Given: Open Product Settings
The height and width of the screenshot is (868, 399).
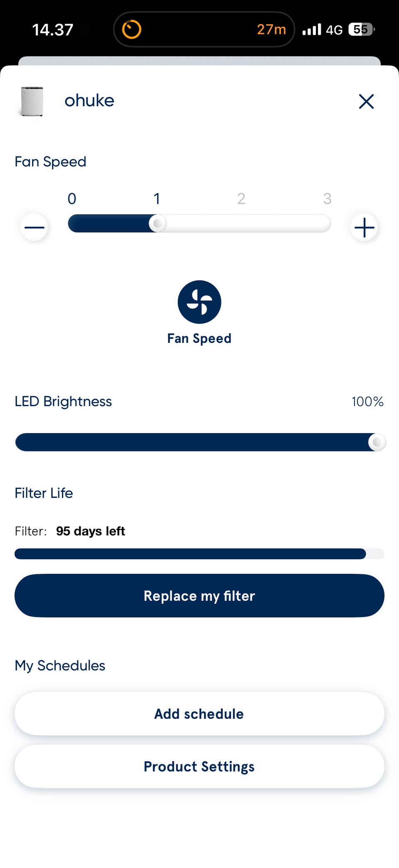Looking at the screenshot, I should click(x=199, y=766).
